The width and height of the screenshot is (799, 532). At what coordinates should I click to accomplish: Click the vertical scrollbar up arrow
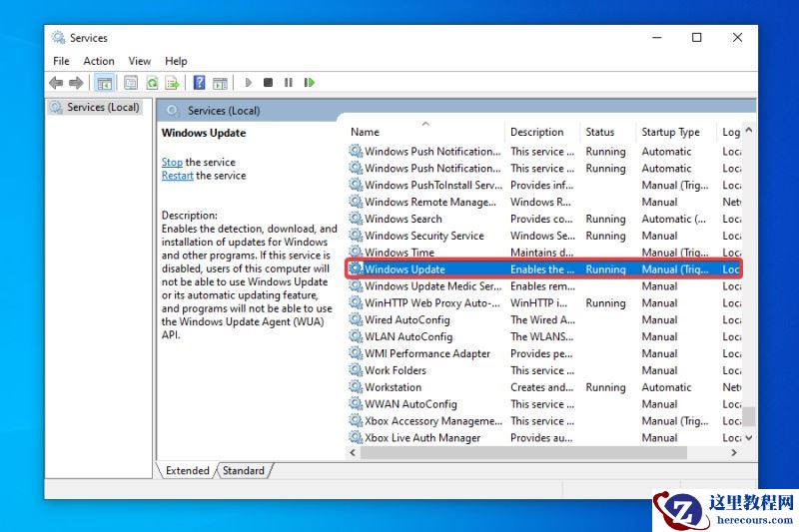(748, 130)
